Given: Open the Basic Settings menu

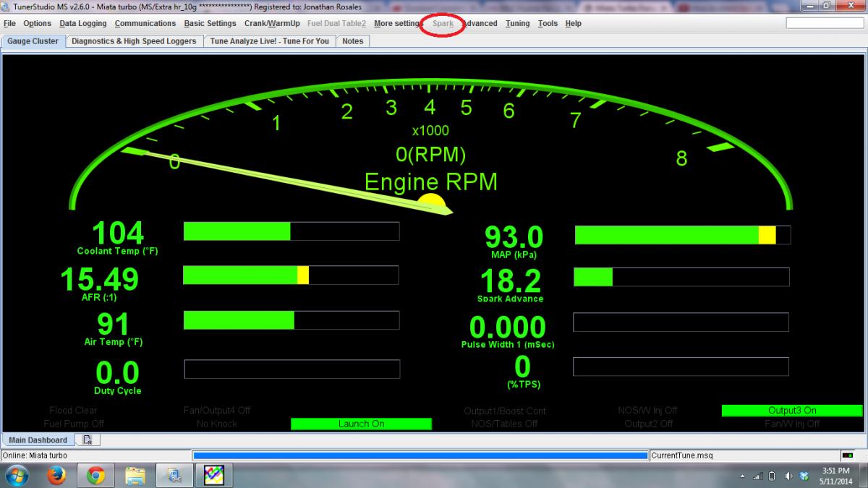Looking at the screenshot, I should [x=210, y=23].
